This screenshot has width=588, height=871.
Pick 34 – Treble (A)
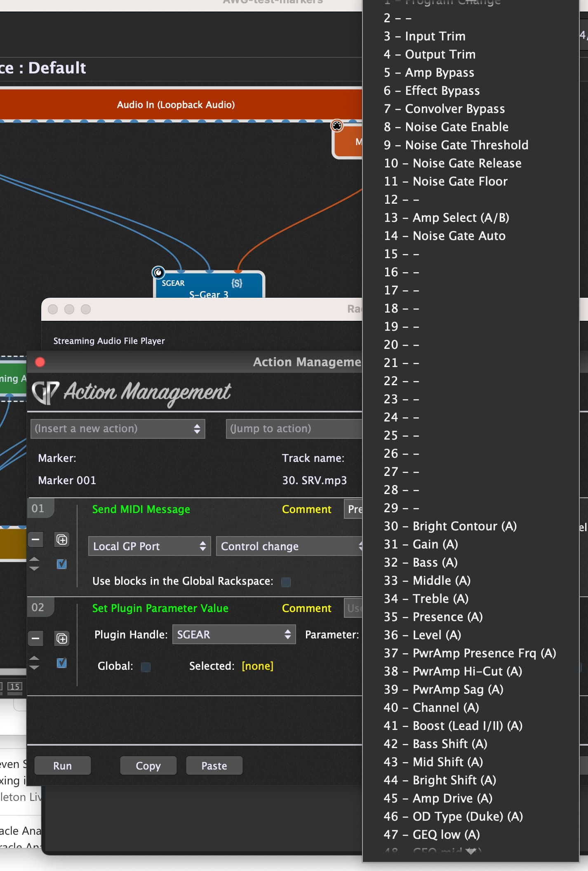471,598
